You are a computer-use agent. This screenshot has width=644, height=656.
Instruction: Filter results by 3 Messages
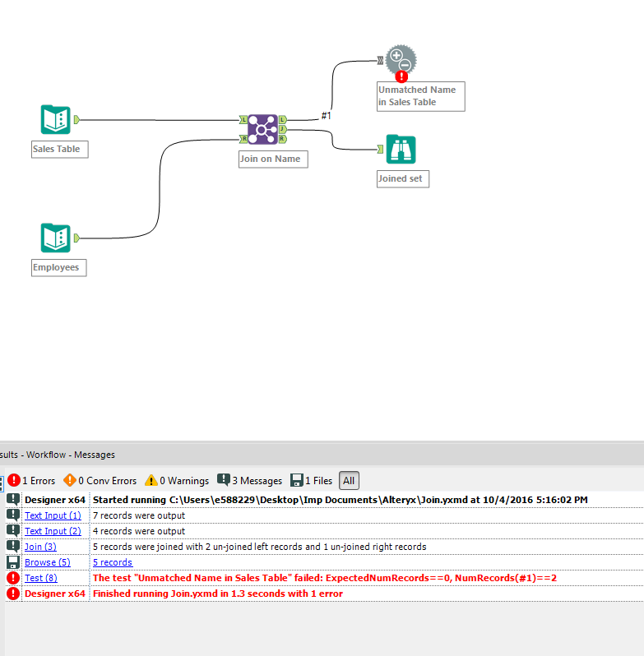tap(250, 481)
